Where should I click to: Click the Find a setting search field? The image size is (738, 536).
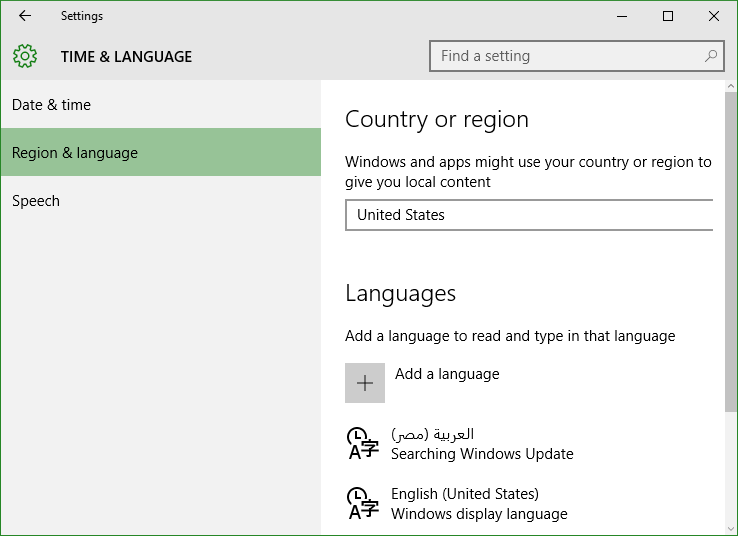click(x=577, y=56)
